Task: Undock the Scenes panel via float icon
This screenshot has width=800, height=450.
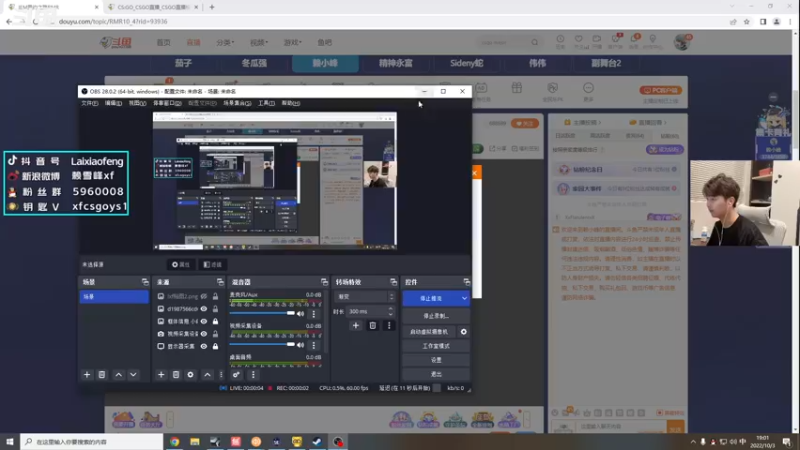Action: 145,282
